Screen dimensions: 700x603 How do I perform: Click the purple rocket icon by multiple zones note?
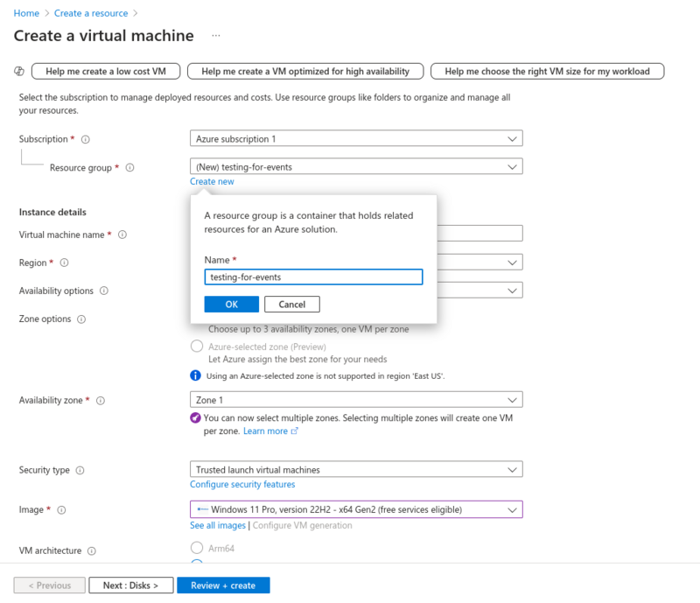point(195,418)
